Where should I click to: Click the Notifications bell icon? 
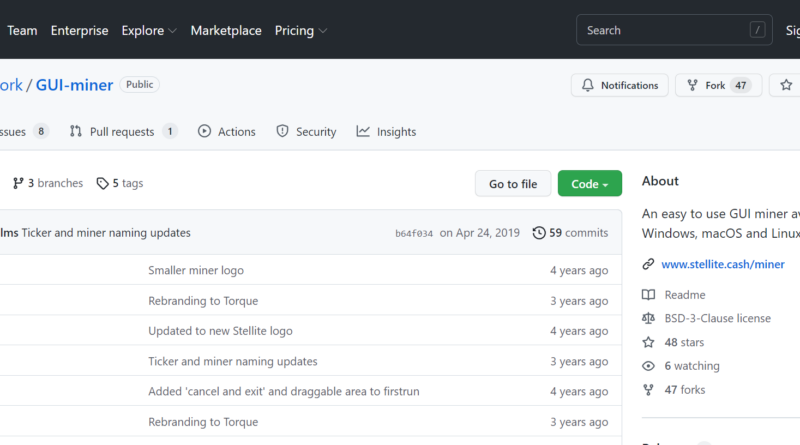587,86
